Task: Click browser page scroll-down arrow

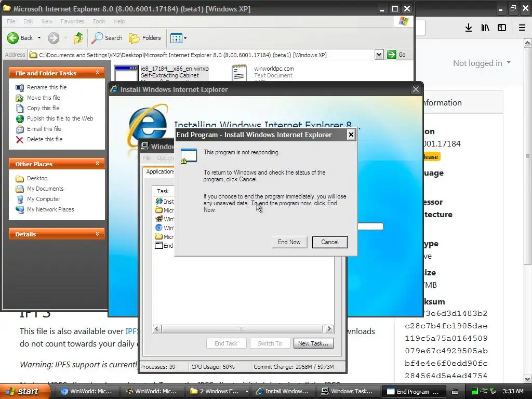Action: [x=528, y=379]
